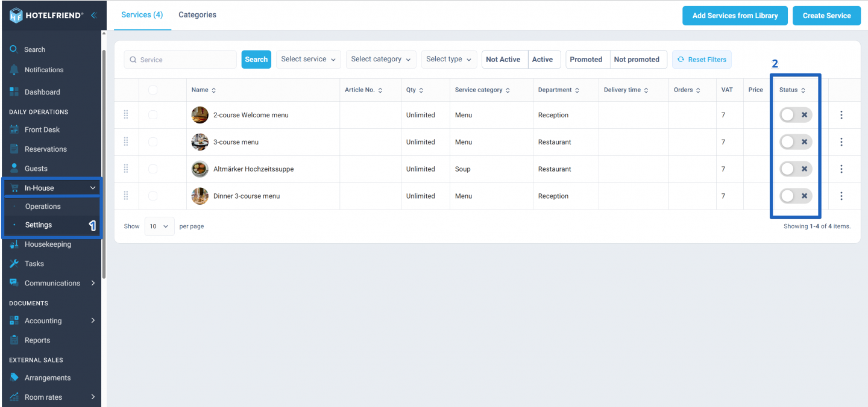868x407 pixels.
Task: Sort by the Status column
Action: tap(803, 90)
